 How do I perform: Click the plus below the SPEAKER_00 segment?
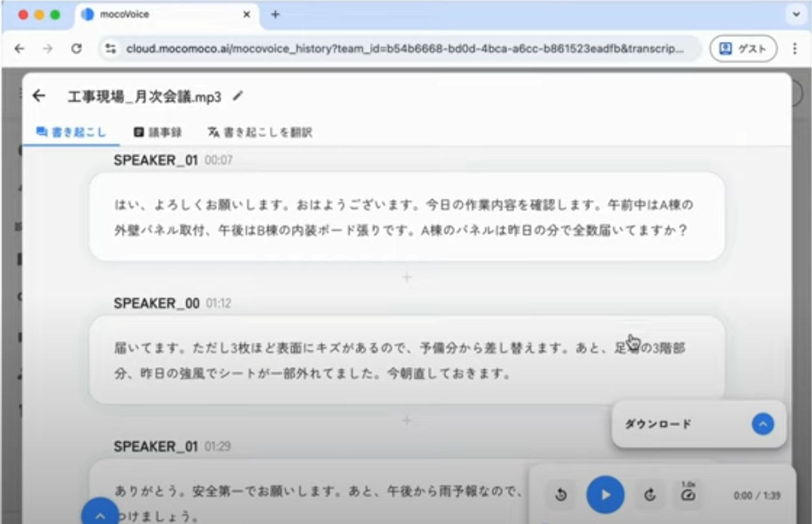[x=407, y=421]
